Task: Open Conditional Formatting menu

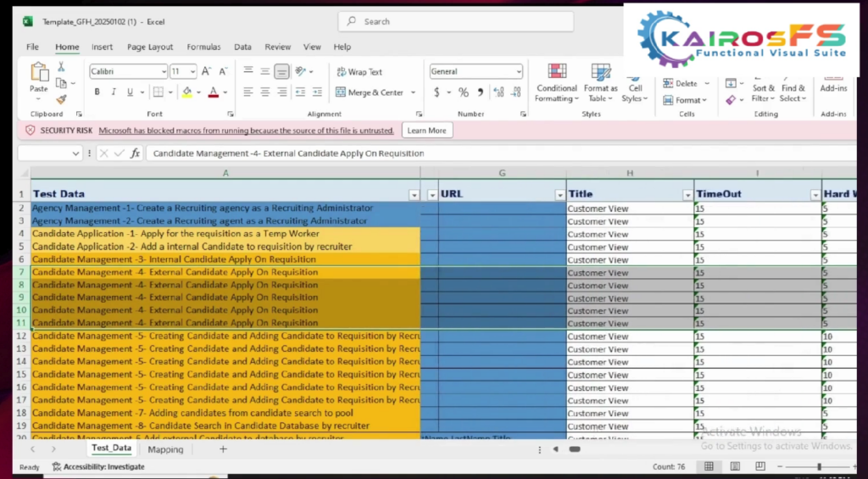Action: coord(557,83)
